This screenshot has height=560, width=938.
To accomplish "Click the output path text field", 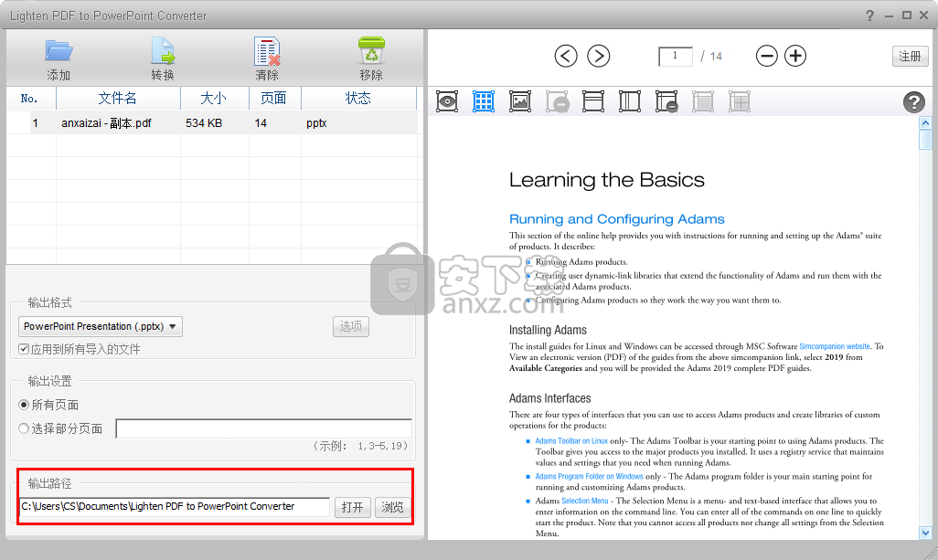I will click(174, 506).
